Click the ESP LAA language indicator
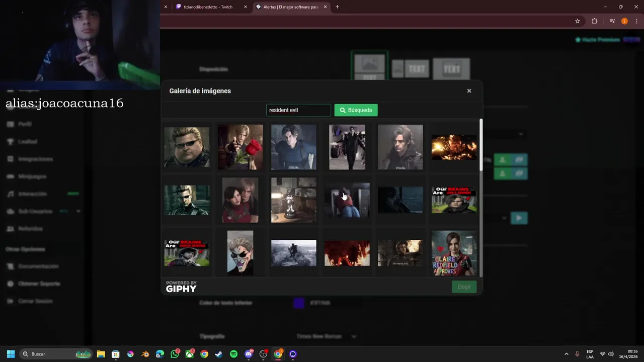Screen dimensions: 644x362 pyautogui.click(x=590, y=354)
